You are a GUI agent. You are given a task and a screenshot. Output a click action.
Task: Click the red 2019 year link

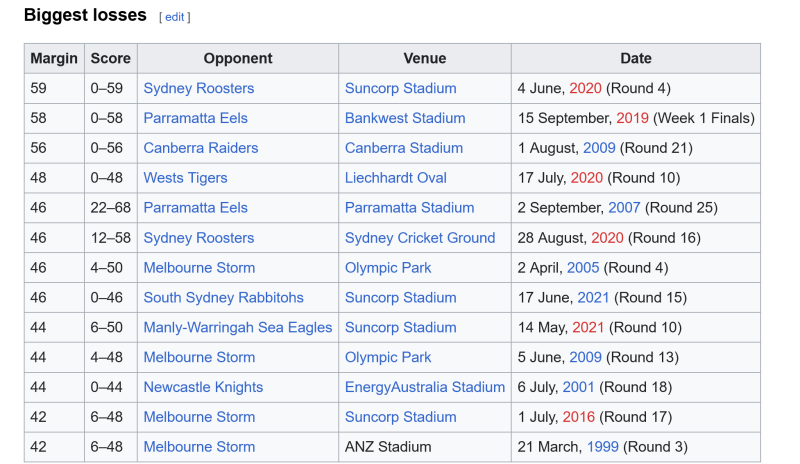(x=632, y=118)
